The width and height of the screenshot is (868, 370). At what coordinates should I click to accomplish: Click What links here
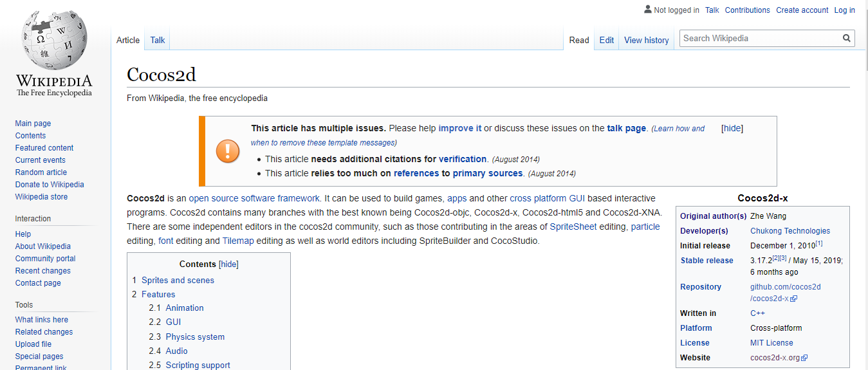click(42, 320)
